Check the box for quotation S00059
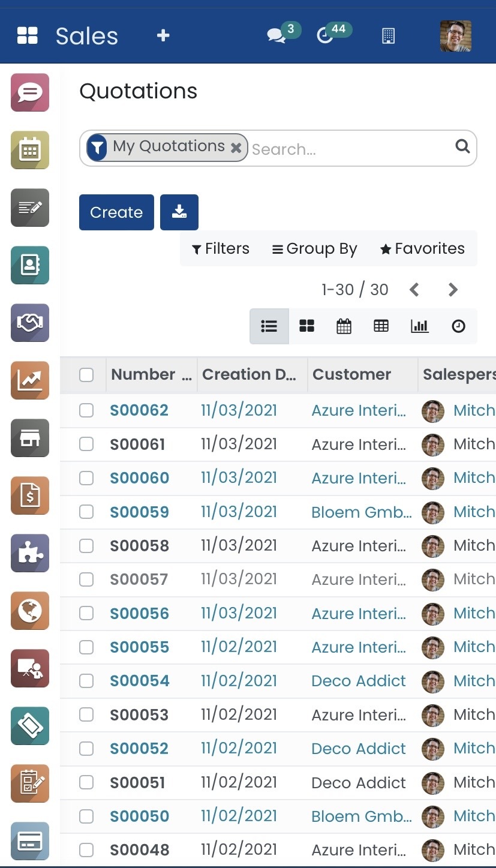This screenshot has width=496, height=868. [x=86, y=512]
